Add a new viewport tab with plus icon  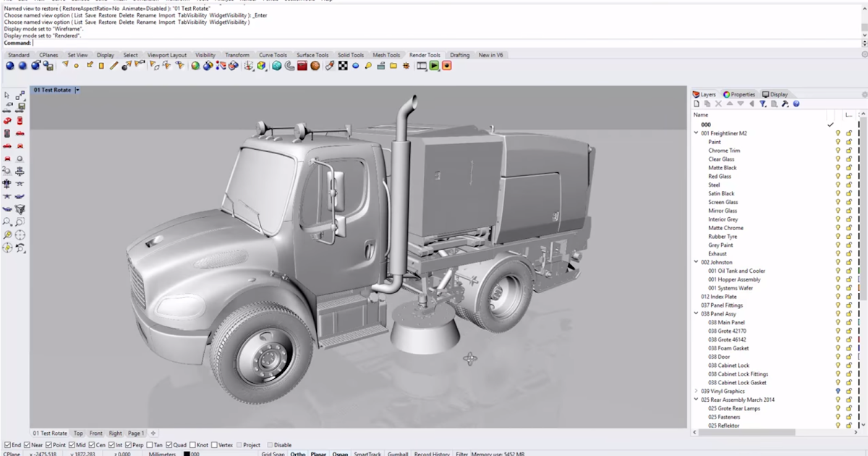tap(153, 434)
